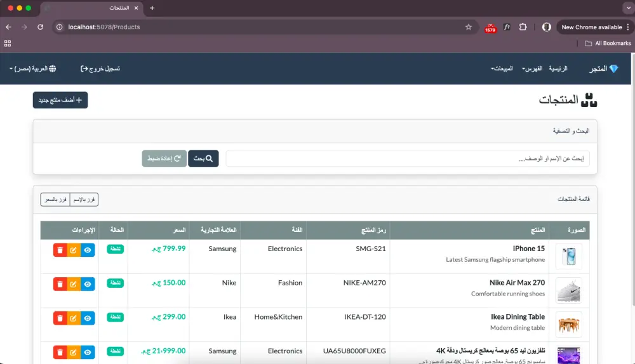This screenshot has height=364, width=635.
Task: Delete the Ikea Dining Table product
Action: (x=60, y=318)
